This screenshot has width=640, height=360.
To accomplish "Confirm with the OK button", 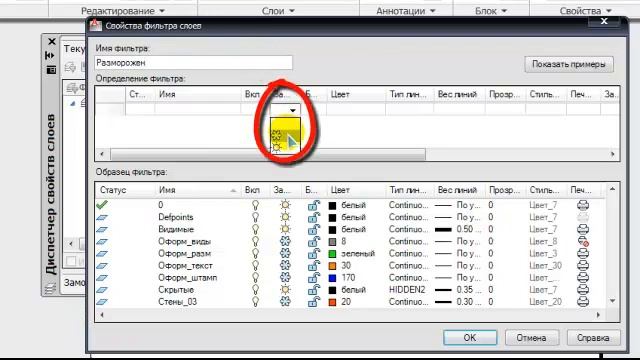I will coord(470,338).
